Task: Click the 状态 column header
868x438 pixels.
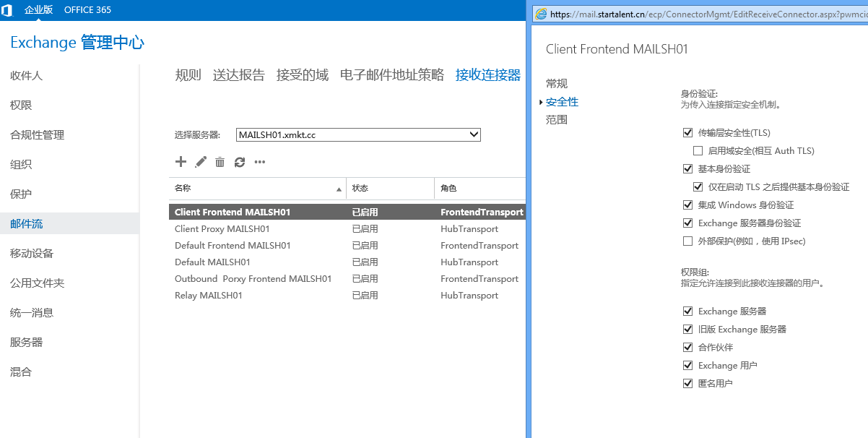Action: tap(391, 188)
